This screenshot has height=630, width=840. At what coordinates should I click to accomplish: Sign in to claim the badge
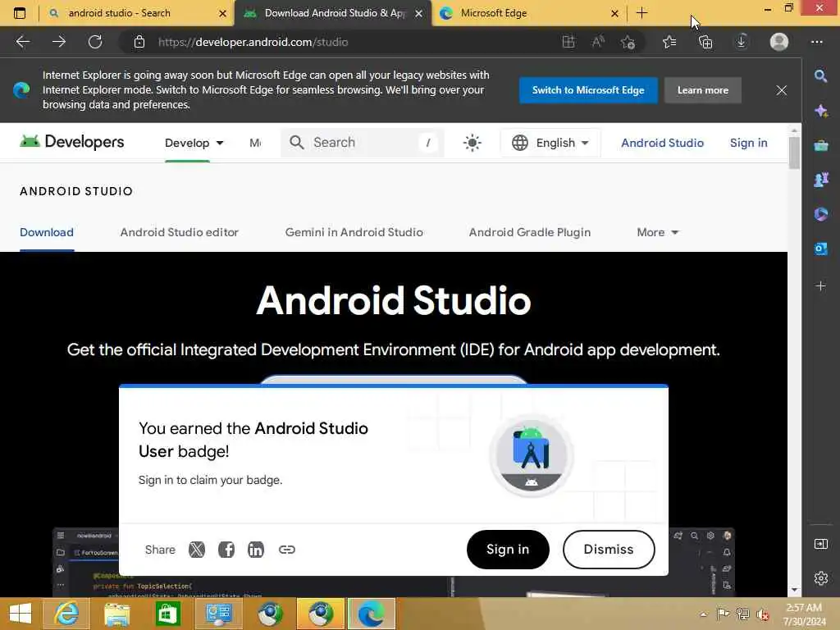[x=508, y=550]
